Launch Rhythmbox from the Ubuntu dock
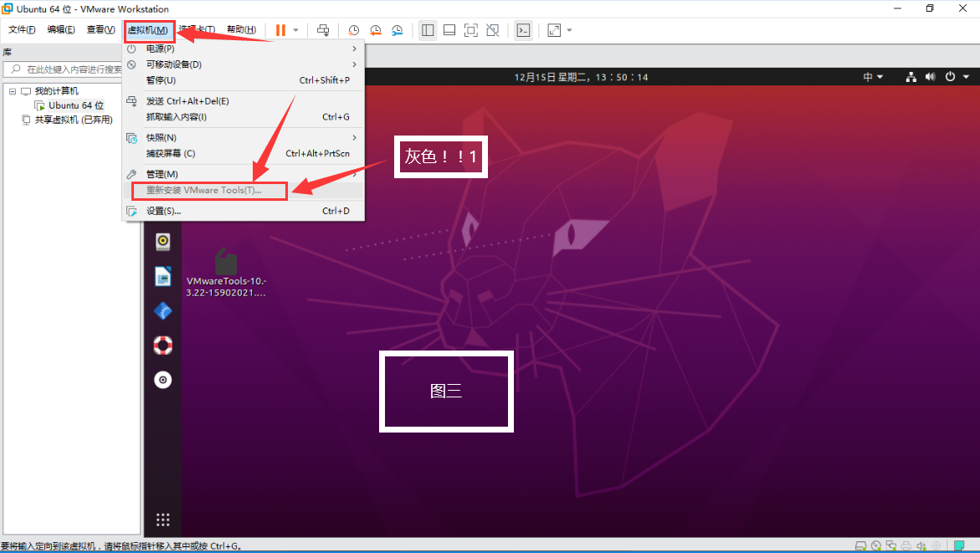The height and width of the screenshot is (553, 980). coord(163,241)
